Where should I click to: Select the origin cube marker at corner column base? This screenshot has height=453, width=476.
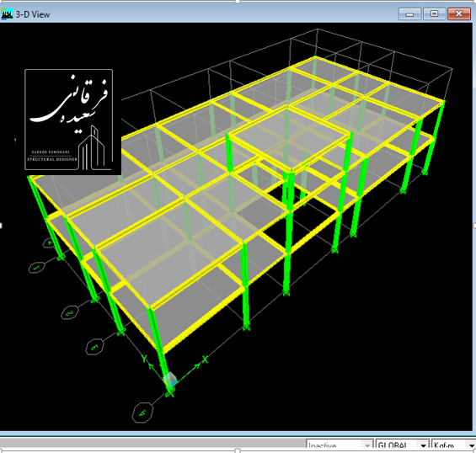tap(170, 379)
